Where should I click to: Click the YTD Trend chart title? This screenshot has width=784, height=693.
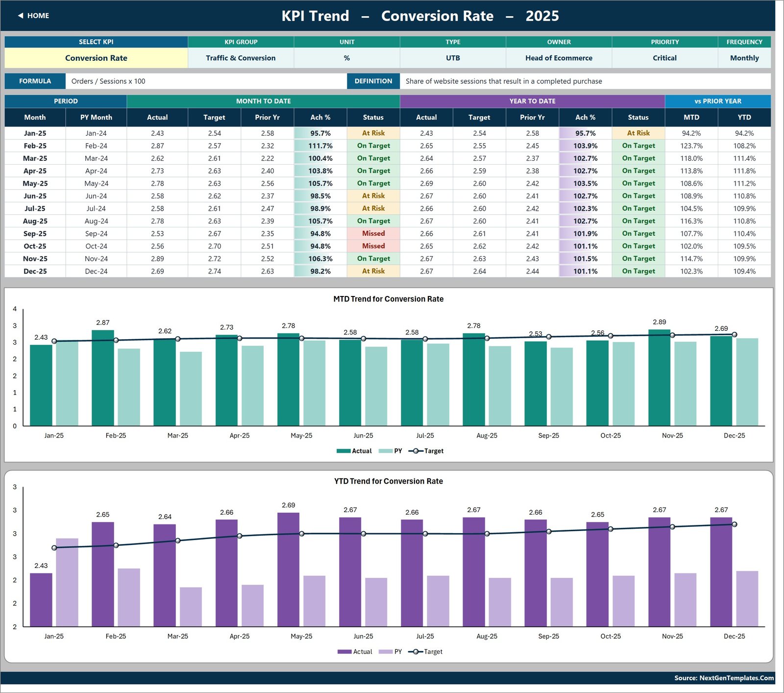388,481
